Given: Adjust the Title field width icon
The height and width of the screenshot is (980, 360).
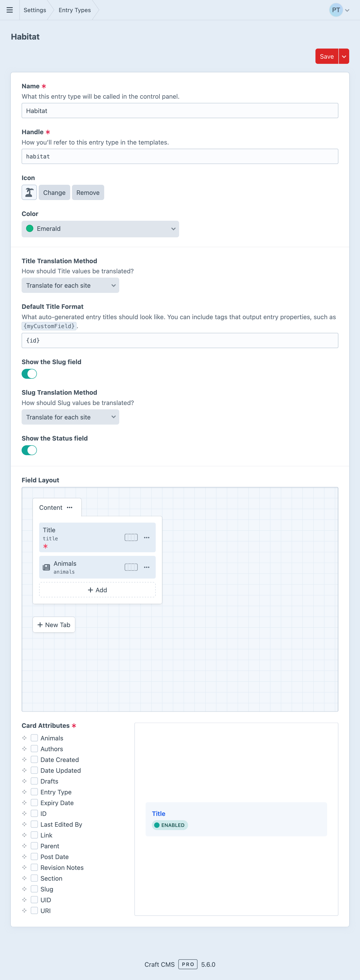Looking at the screenshot, I should coord(131,538).
